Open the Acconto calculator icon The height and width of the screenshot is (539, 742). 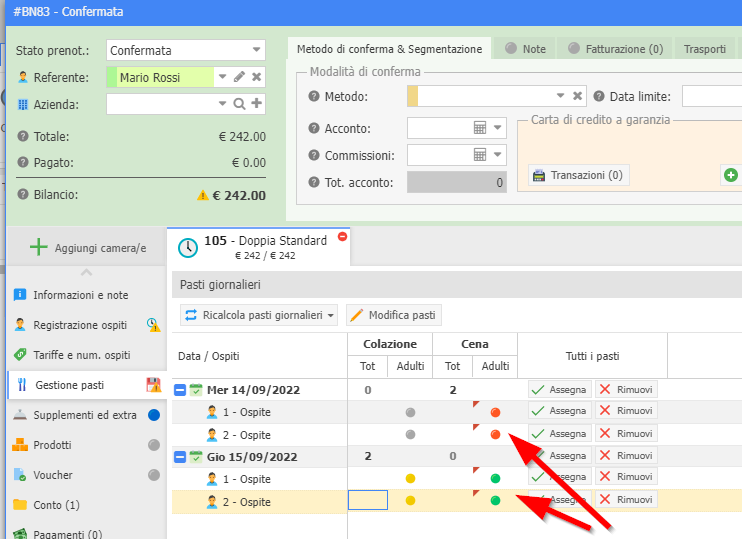pos(480,128)
